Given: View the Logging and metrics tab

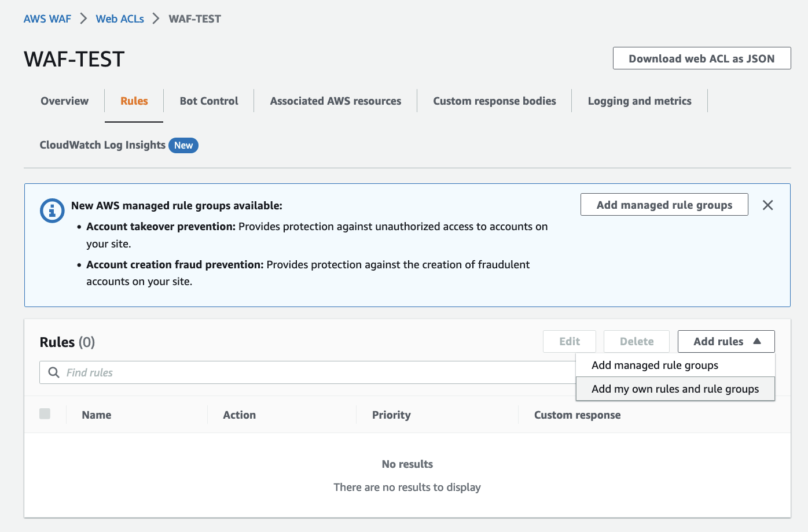Looking at the screenshot, I should [639, 101].
